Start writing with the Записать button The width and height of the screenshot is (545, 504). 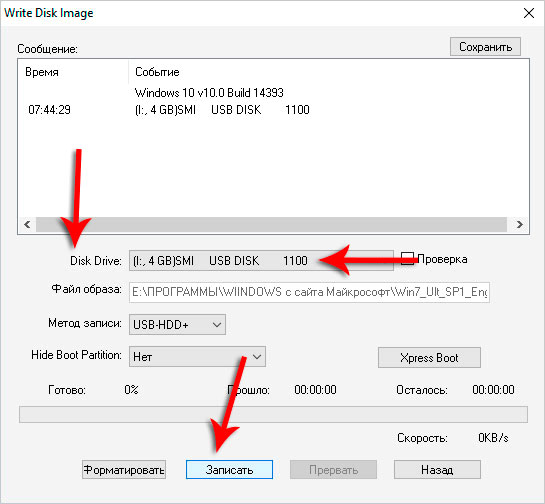pyautogui.click(x=229, y=470)
